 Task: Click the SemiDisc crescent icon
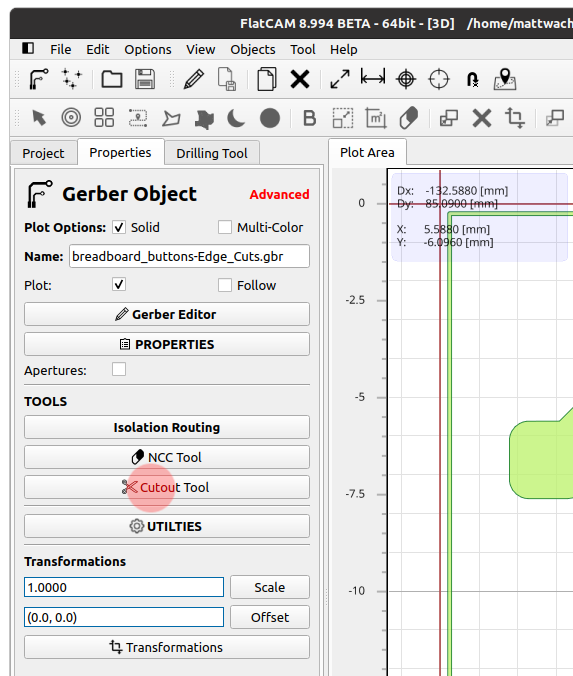[x=236, y=118]
